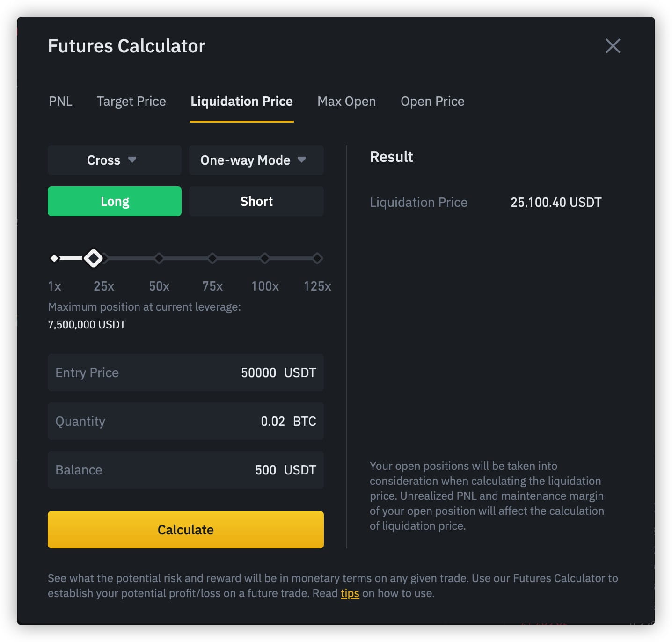Set leverage to 75x on slider

212,258
